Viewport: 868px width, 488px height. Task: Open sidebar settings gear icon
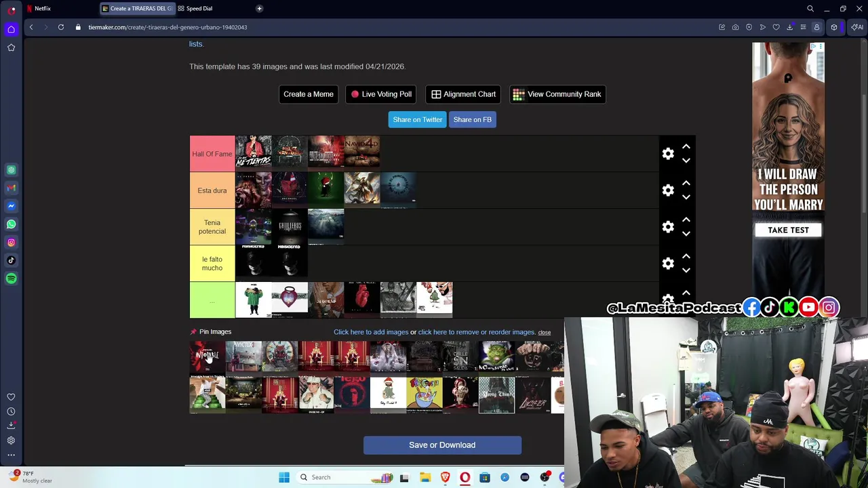coord(11,441)
